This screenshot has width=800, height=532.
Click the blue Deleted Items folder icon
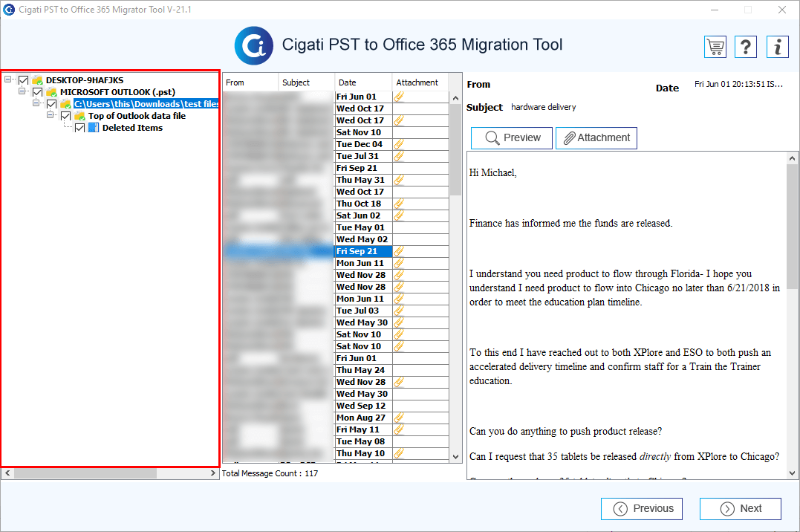[x=94, y=128]
